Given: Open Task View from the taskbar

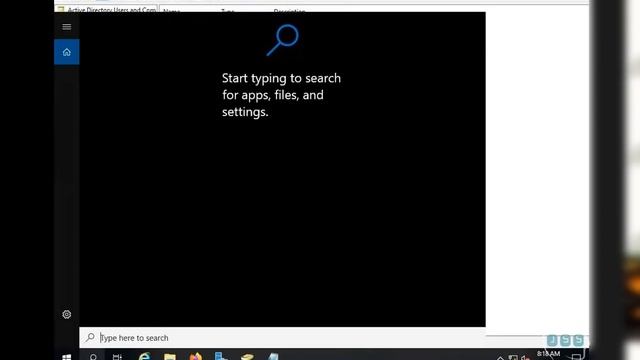Looking at the screenshot, I should point(117,357).
